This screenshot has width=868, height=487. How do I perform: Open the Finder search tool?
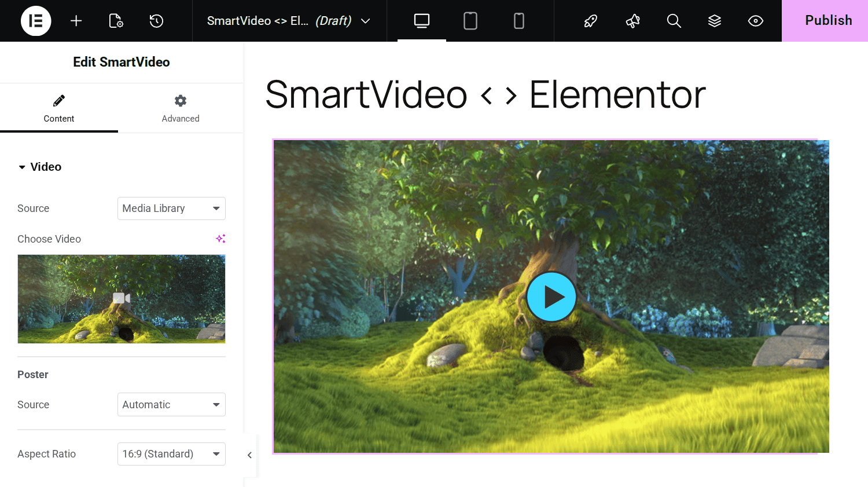click(x=674, y=21)
